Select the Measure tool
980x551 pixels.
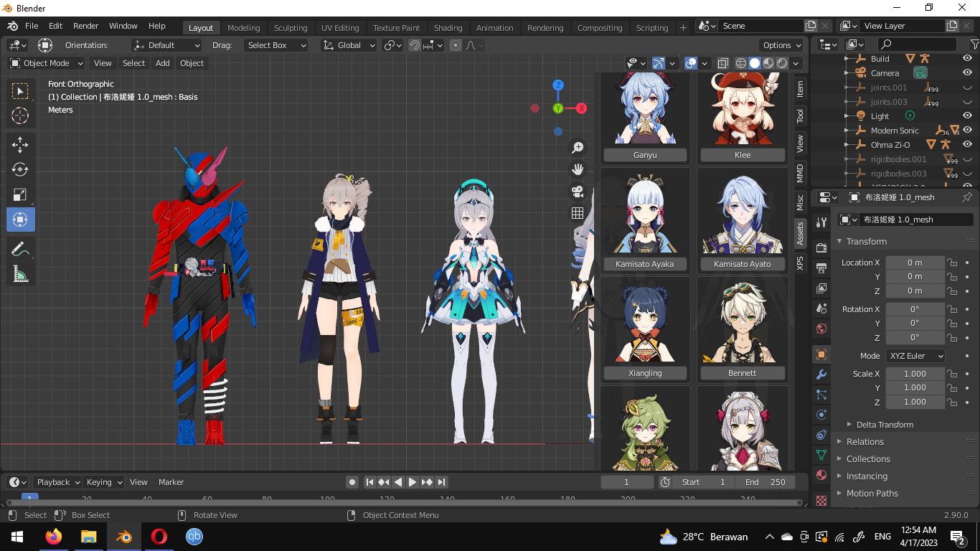pos(20,273)
